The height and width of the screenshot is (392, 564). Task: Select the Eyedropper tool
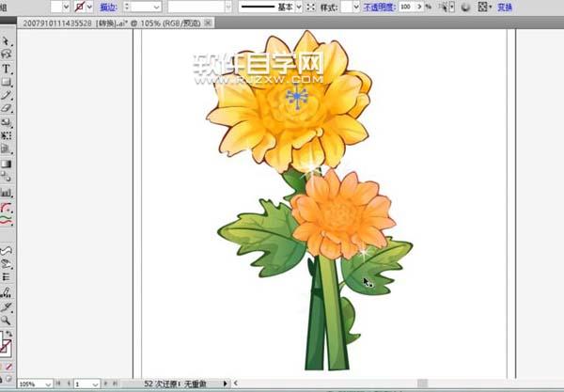(6, 306)
